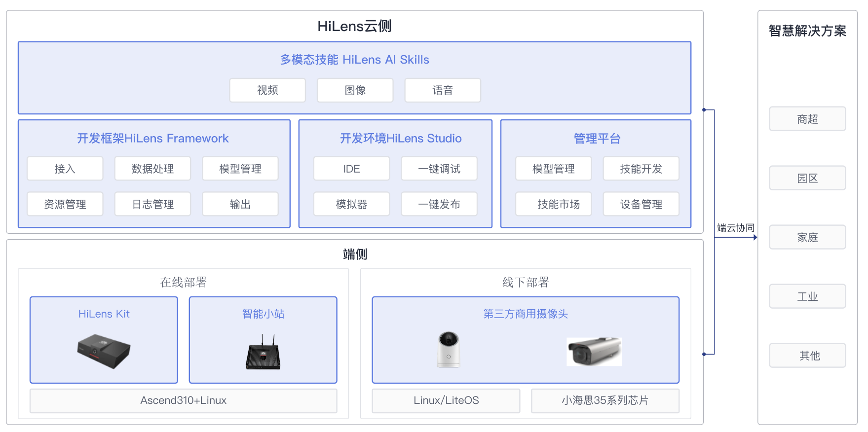Click the 技能市场 box
Viewport: 868px width, 432px height.
tap(554, 204)
